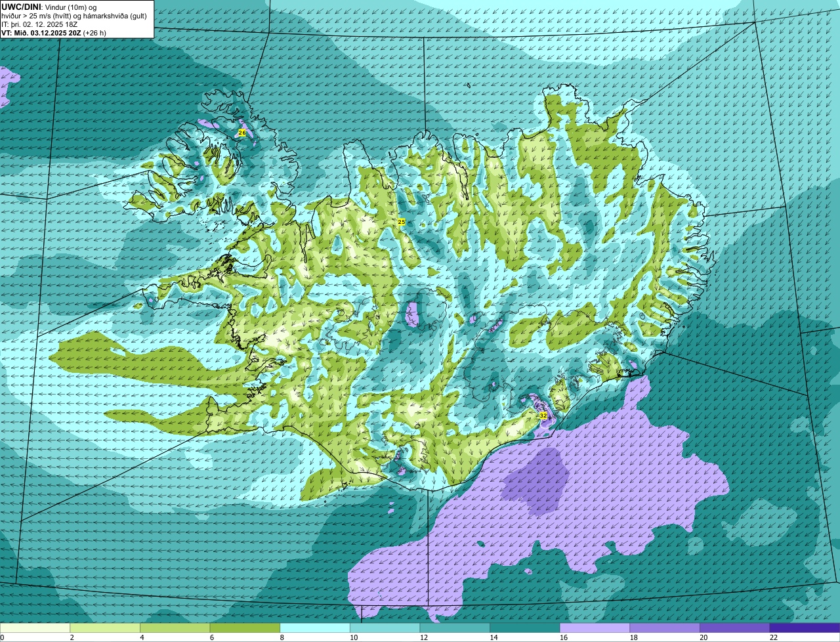Screen dimensions: 840x642
Task: Click the yellow gust label 32
Action: (x=543, y=416)
